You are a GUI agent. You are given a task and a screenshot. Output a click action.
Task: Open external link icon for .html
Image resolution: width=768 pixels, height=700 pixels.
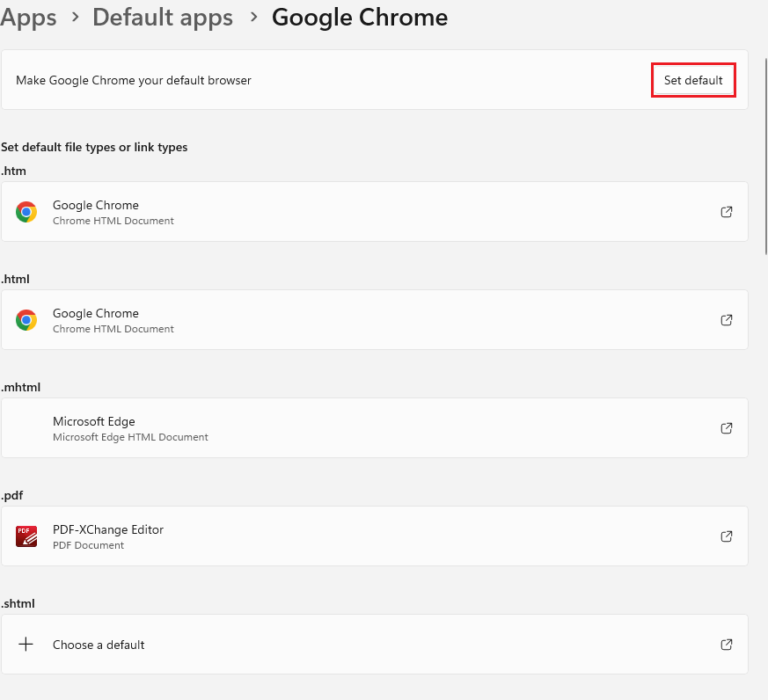pyautogui.click(x=727, y=320)
